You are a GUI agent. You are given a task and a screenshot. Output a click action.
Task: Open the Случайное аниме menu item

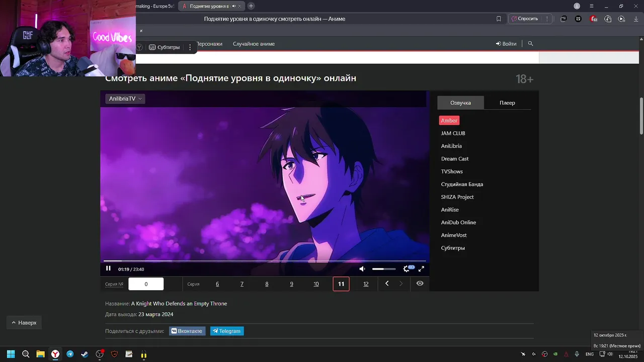(254, 44)
